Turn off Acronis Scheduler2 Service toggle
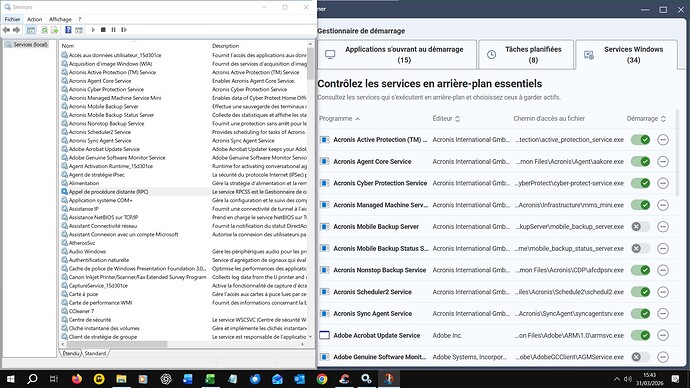Screen dimensions: 690x388 pos(640,292)
